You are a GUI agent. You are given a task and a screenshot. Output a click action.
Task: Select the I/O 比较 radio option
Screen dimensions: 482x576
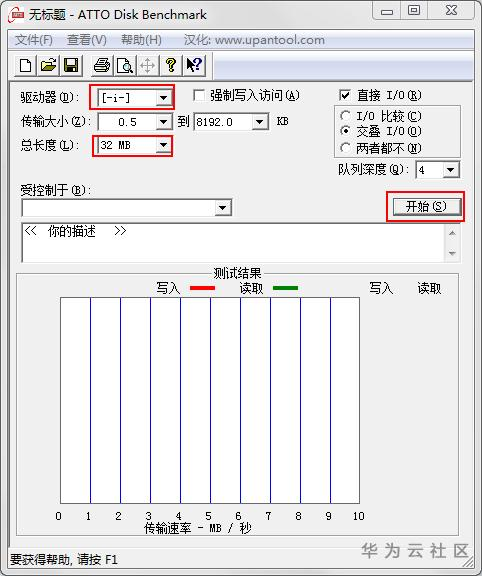345,116
